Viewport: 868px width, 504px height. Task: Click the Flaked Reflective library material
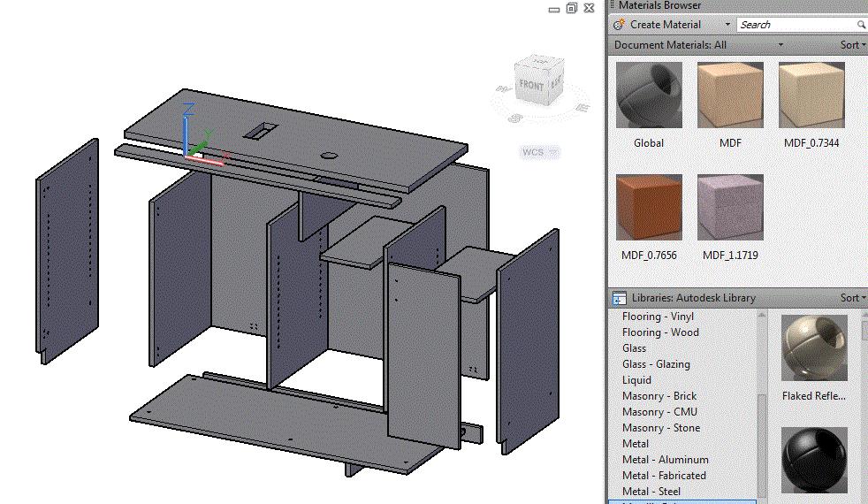tap(813, 347)
